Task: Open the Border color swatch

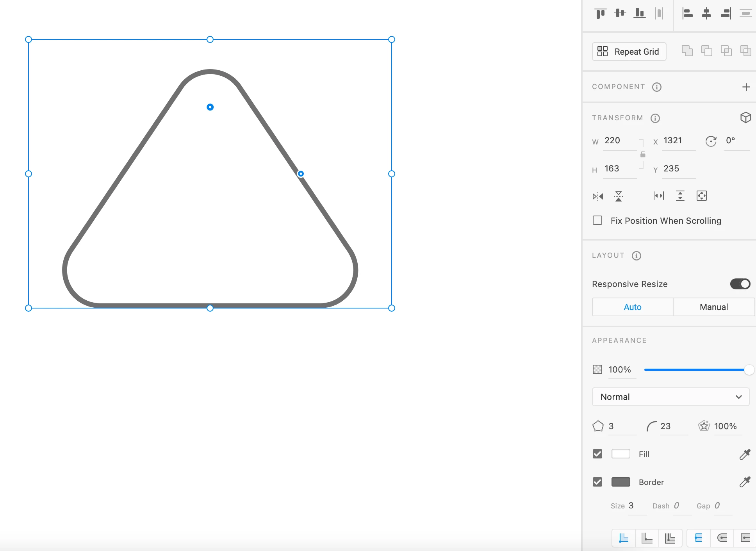Action: [x=620, y=482]
